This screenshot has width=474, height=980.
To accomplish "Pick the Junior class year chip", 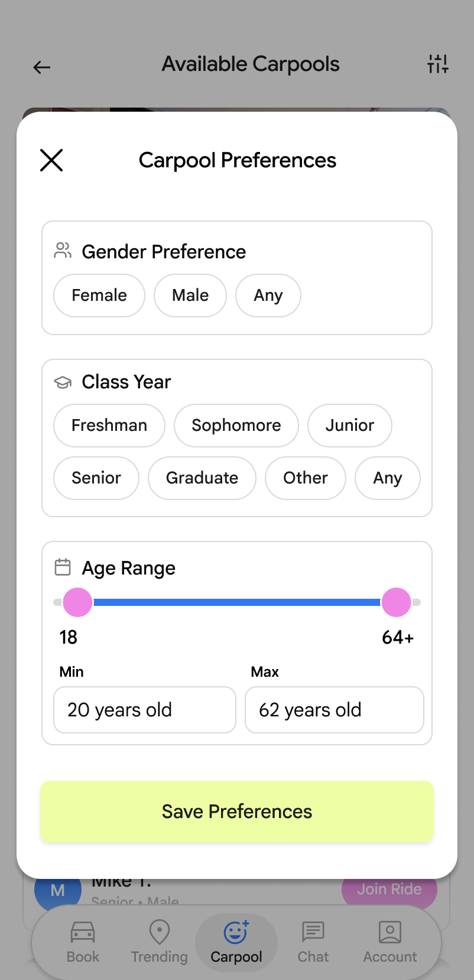I will click(x=350, y=426).
